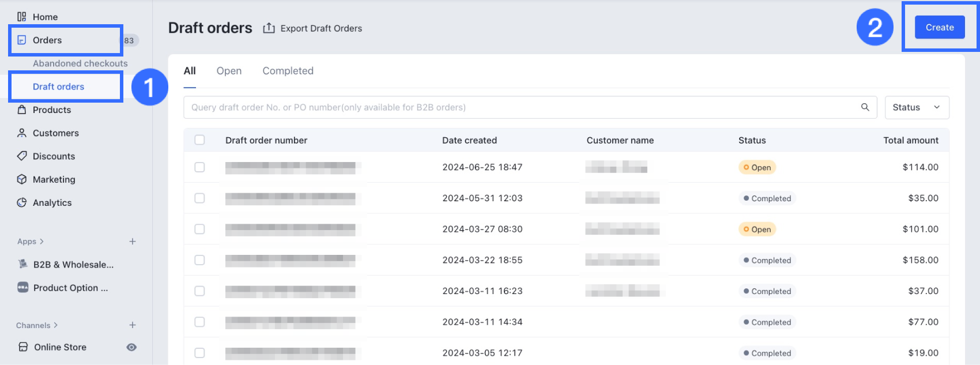
Task: Switch to the Open tab
Action: pyautogui.click(x=229, y=71)
